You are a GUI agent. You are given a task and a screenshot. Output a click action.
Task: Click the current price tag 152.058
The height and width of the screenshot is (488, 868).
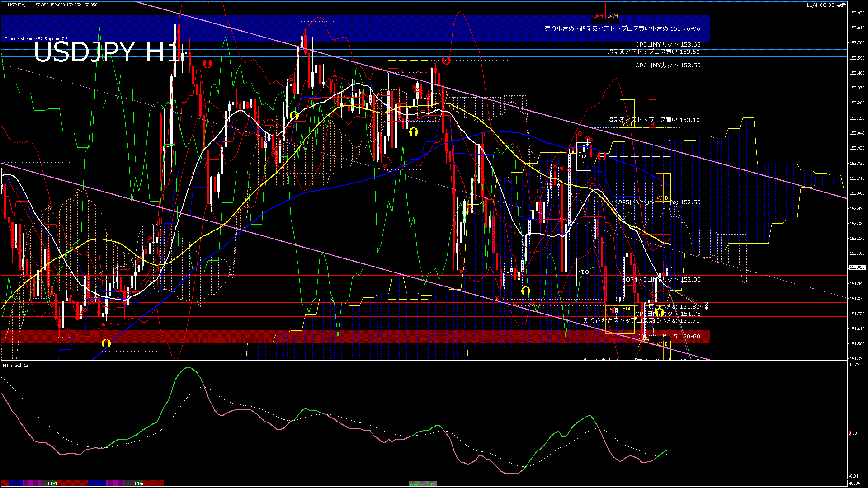coord(857,267)
